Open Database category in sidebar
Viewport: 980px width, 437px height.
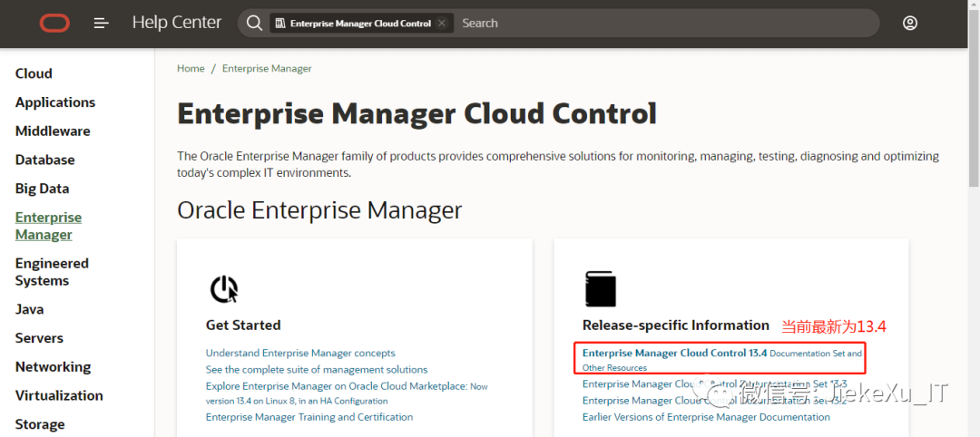45,160
